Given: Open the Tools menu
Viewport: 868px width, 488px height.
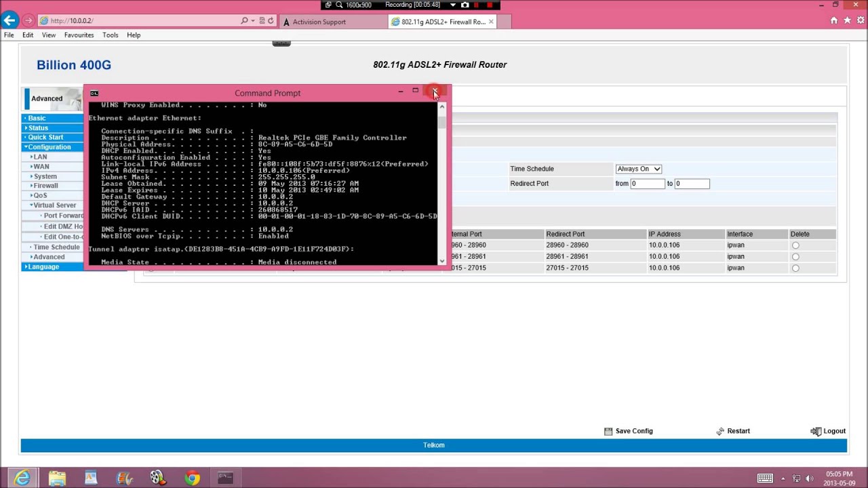Looking at the screenshot, I should coord(110,35).
